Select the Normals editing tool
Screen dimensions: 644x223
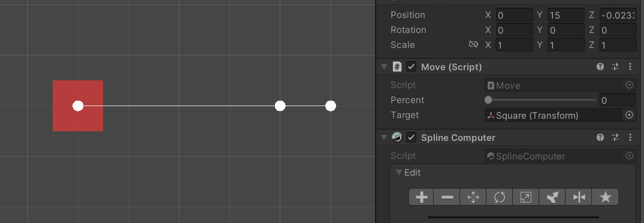click(x=552, y=197)
